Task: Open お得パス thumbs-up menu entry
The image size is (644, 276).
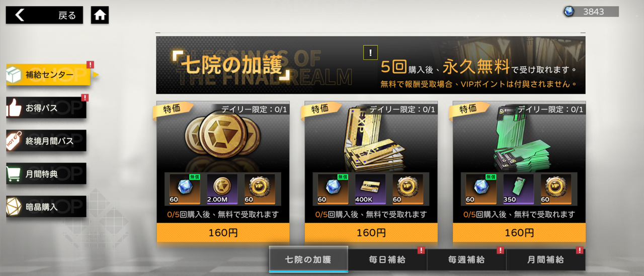Action: pyautogui.click(x=46, y=108)
